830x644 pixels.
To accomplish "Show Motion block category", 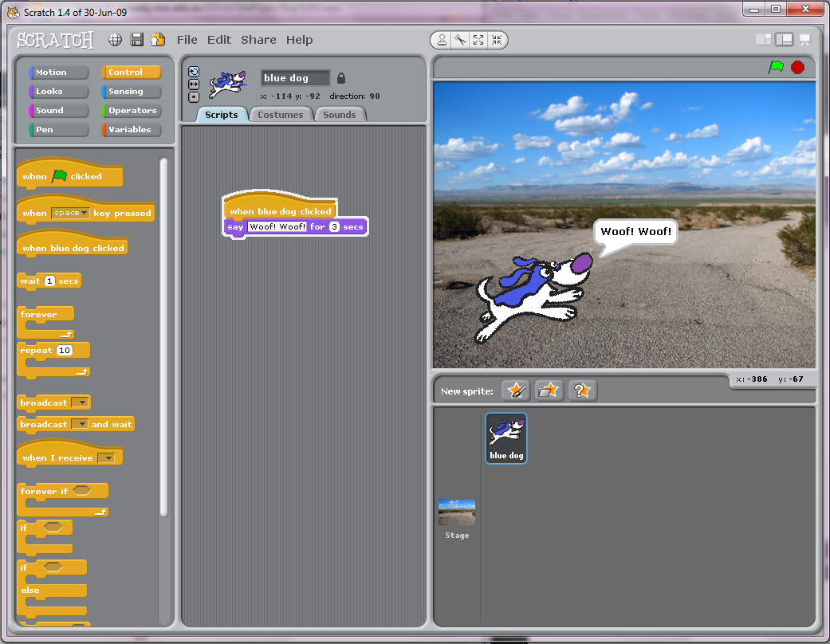I will click(59, 72).
